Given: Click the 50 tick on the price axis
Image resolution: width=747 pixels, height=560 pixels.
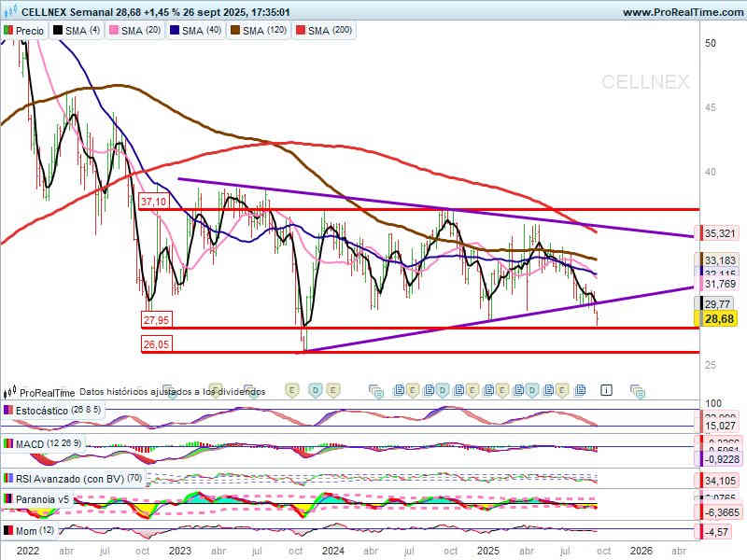Looking at the screenshot, I should [711, 43].
